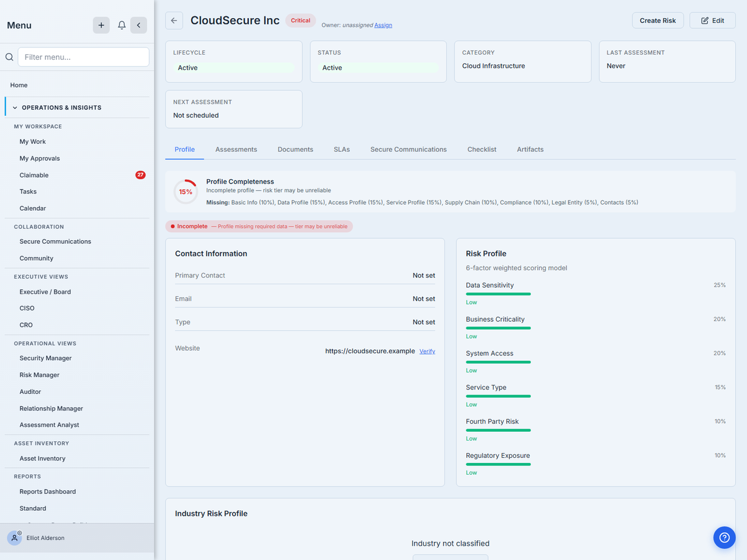The image size is (747, 560).
Task: Click the 15% profile completeness ring
Action: 186,192
